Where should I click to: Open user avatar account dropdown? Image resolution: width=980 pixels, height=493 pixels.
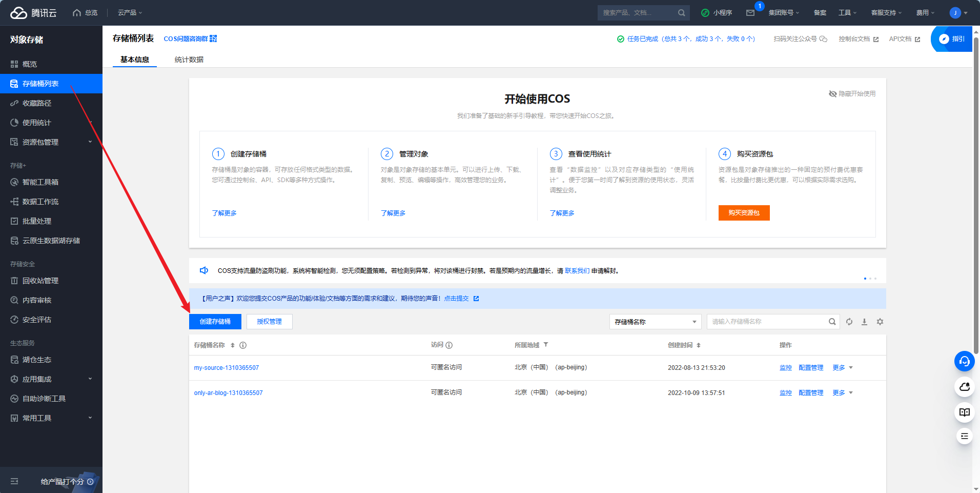coord(958,13)
